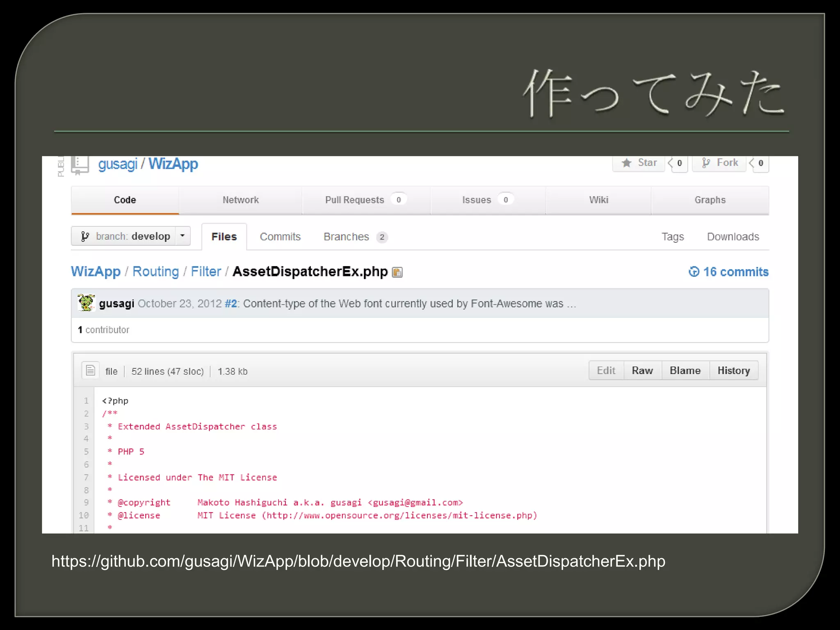Click the 1 contributor text
This screenshot has width=840, height=630.
[104, 330]
